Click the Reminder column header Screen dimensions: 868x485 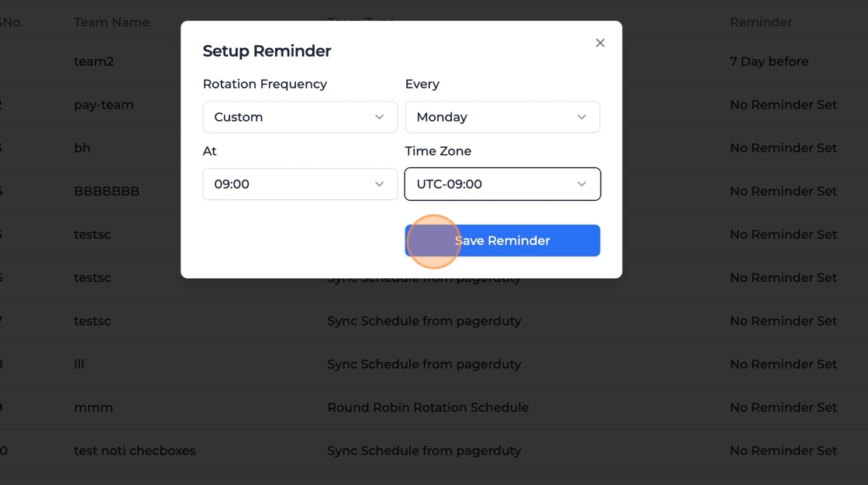tap(760, 22)
